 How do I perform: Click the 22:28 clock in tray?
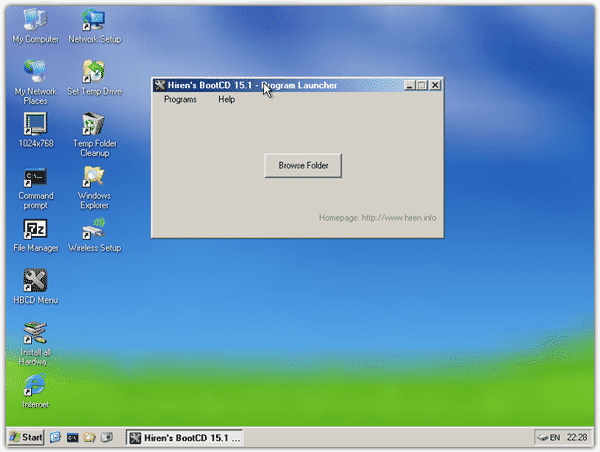(577, 437)
